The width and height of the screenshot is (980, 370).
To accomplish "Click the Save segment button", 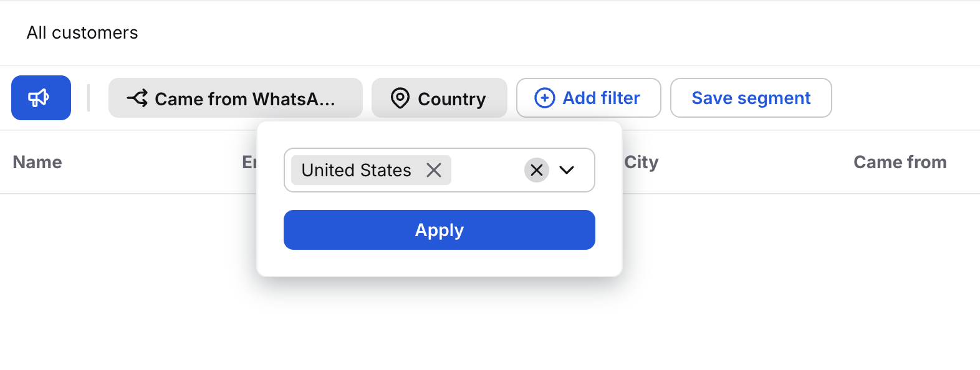I will (x=751, y=98).
